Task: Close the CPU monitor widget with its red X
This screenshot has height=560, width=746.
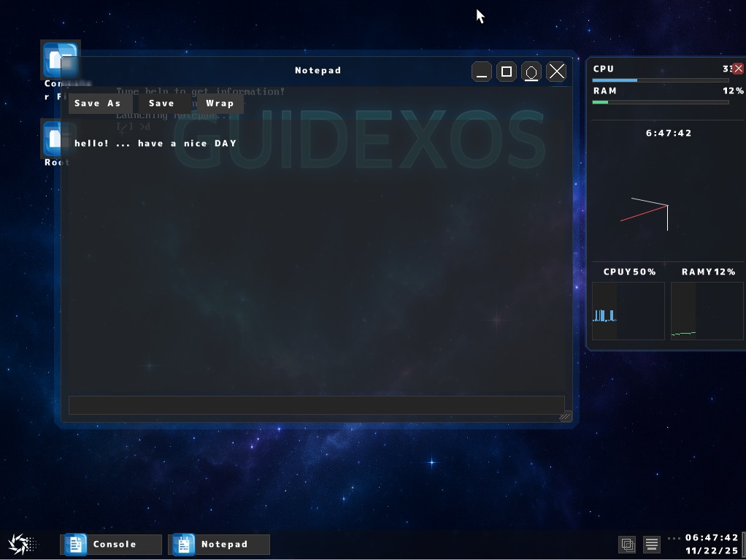Action: [737, 68]
